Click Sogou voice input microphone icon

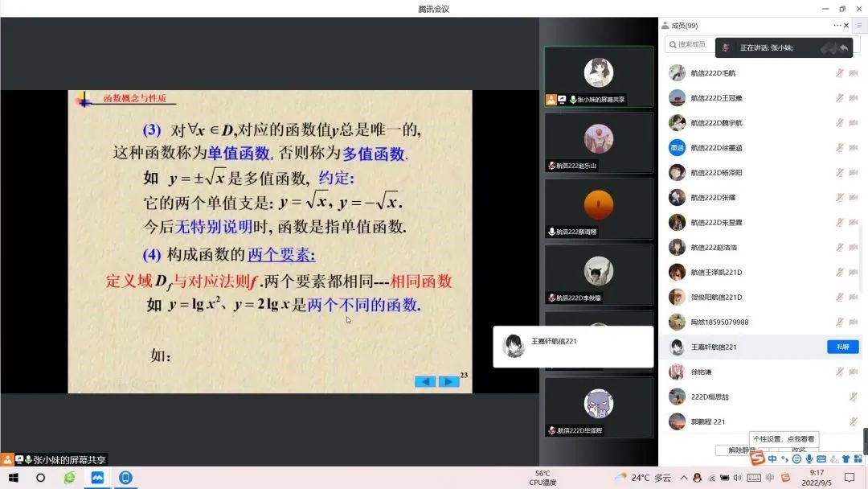[808, 459]
